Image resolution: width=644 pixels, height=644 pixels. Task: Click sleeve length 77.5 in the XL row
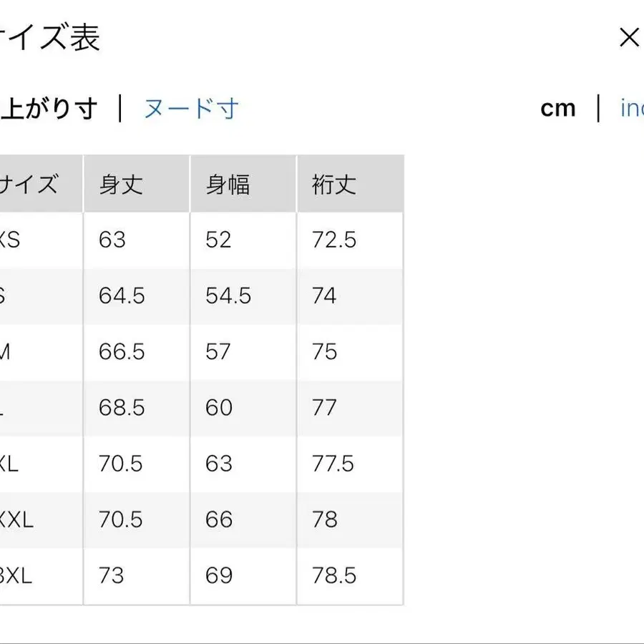[x=332, y=464]
